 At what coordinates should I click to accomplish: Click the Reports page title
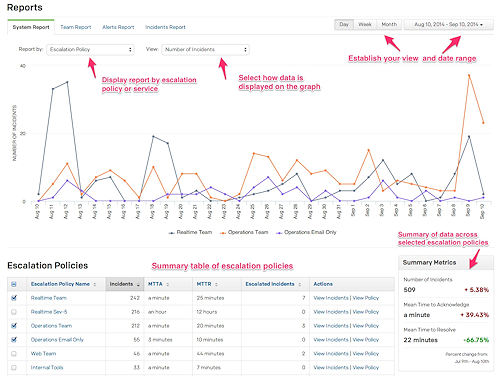[x=25, y=8]
